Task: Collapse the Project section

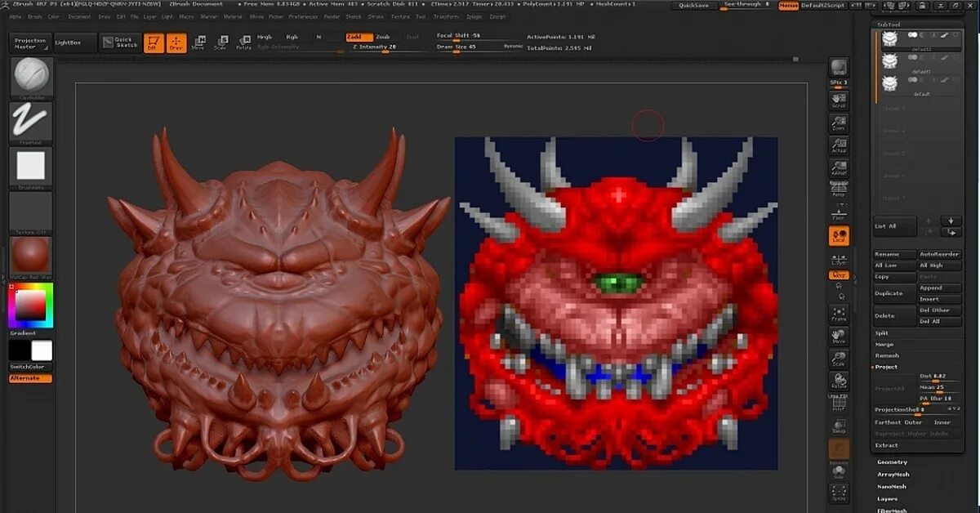Action: click(886, 367)
